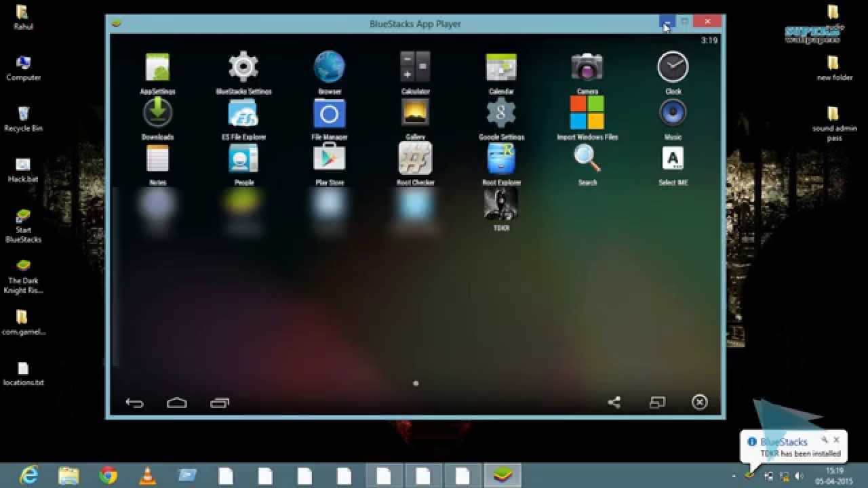
Task: Select the Hack.bat desktop file
Action: pyautogui.click(x=23, y=169)
